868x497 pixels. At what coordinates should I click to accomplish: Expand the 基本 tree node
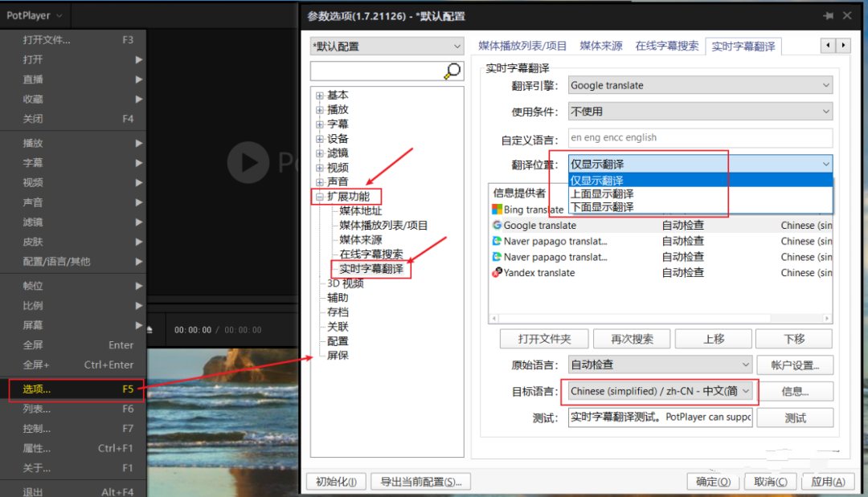(319, 95)
